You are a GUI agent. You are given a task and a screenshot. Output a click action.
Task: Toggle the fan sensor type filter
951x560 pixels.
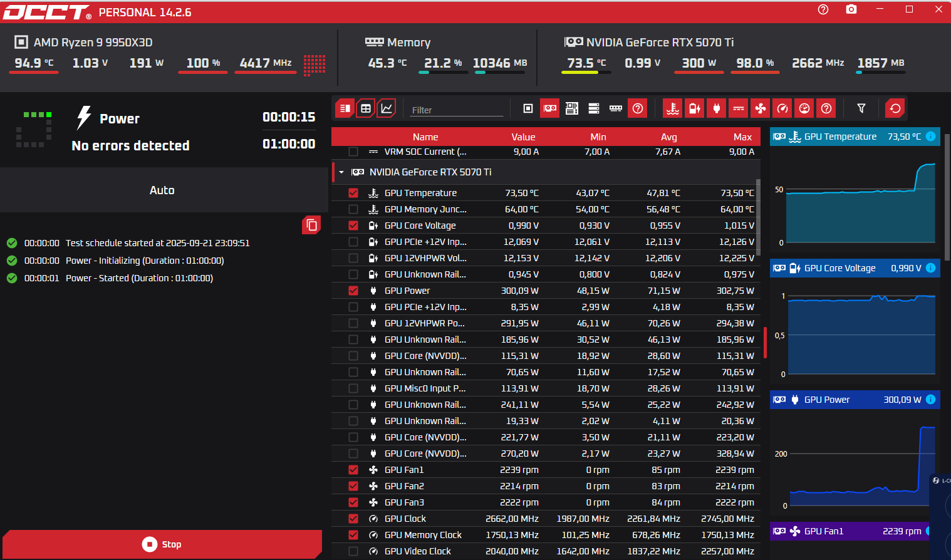coord(761,108)
